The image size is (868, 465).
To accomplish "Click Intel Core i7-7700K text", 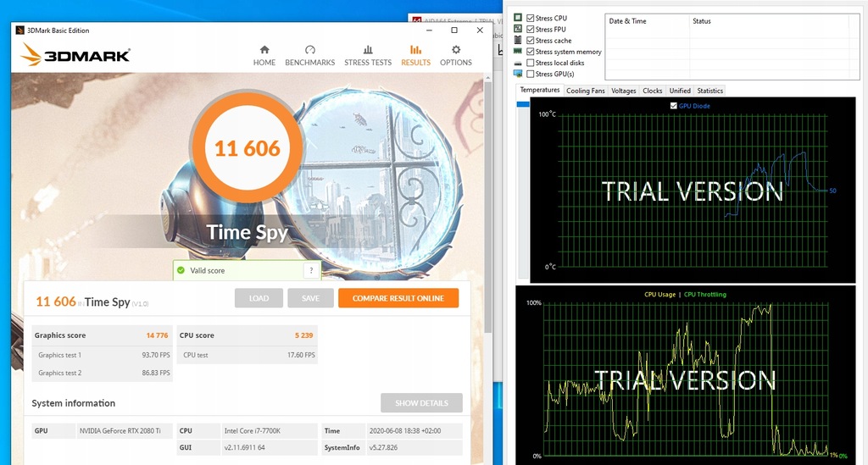I will coord(253,431).
